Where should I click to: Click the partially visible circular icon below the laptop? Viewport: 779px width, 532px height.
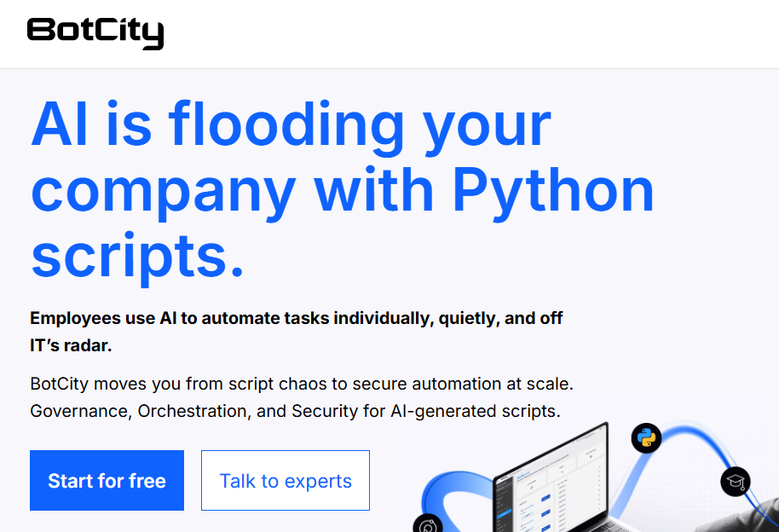(x=427, y=525)
